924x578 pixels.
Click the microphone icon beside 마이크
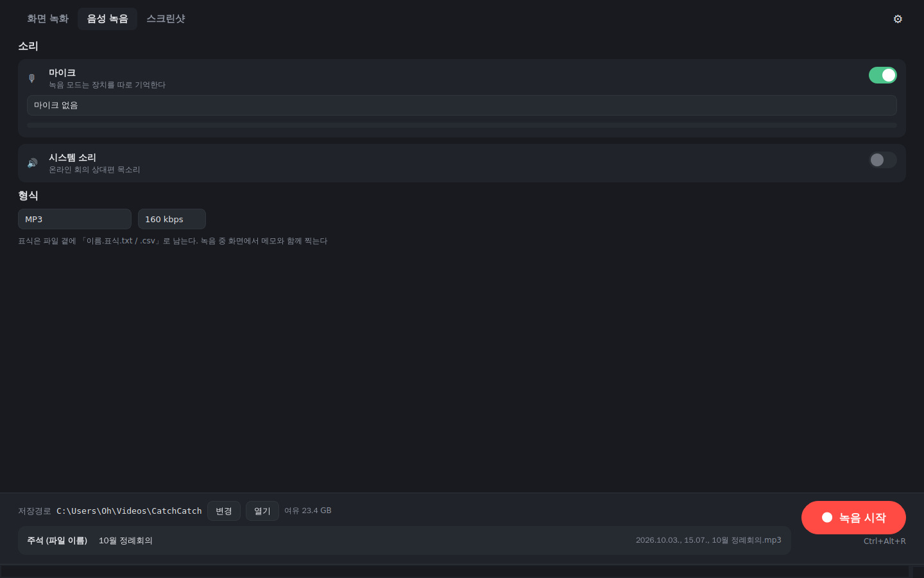[32, 78]
